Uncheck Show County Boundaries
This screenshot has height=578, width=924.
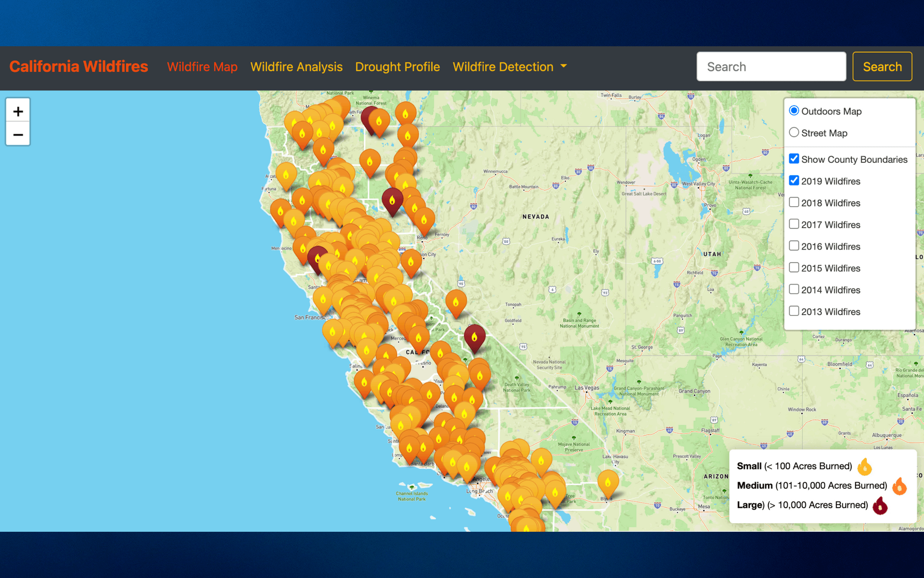[794, 158]
